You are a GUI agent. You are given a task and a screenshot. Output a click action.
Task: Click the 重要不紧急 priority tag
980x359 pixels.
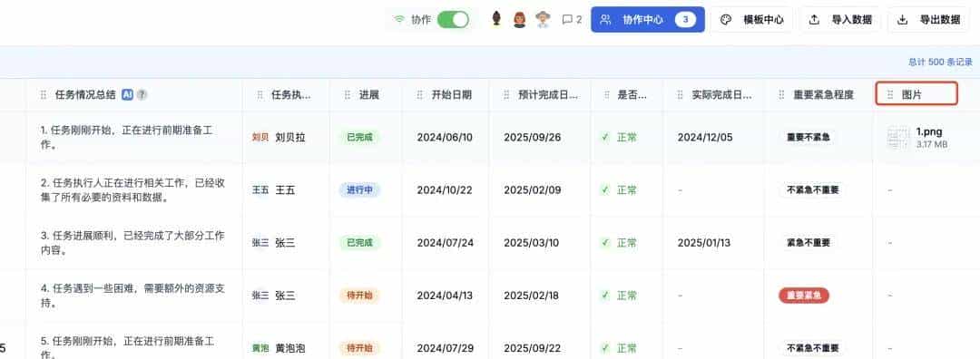tap(808, 137)
